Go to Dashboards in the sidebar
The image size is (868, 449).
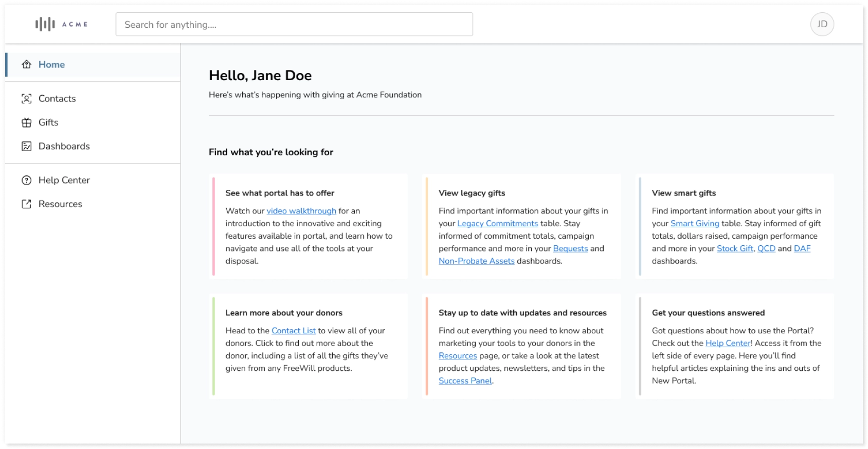click(64, 147)
